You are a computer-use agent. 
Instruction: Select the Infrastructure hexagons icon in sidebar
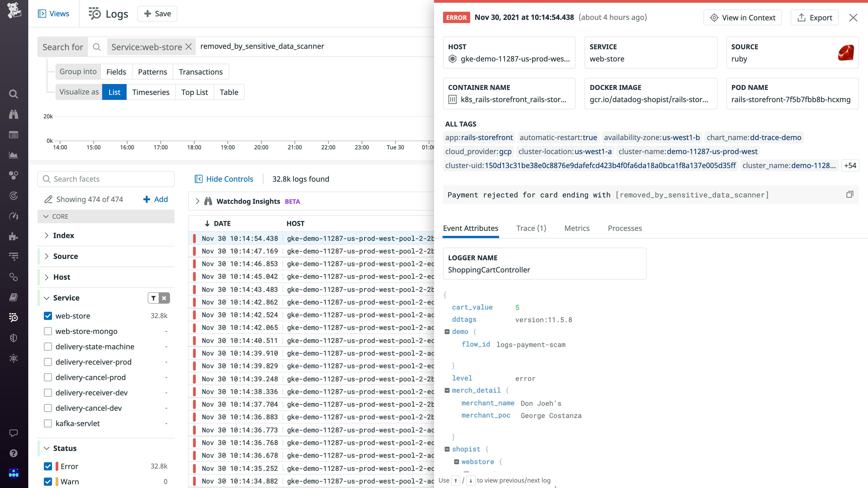click(14, 175)
